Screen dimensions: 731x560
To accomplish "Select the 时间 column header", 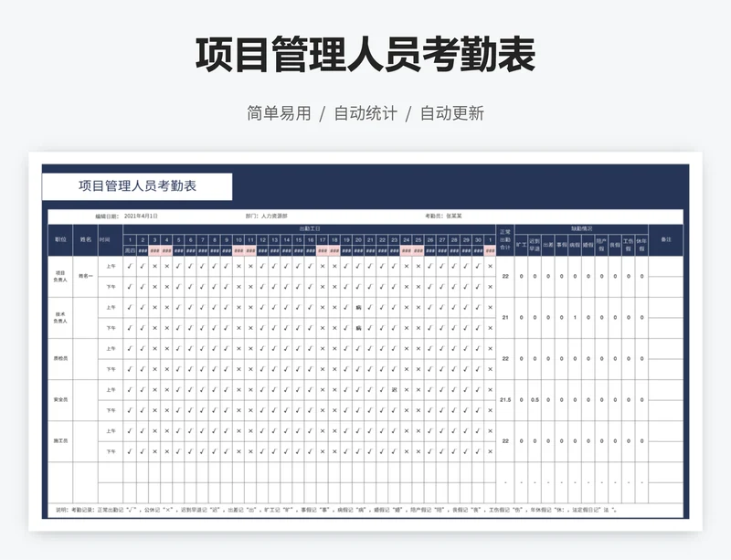I will pos(111,239).
